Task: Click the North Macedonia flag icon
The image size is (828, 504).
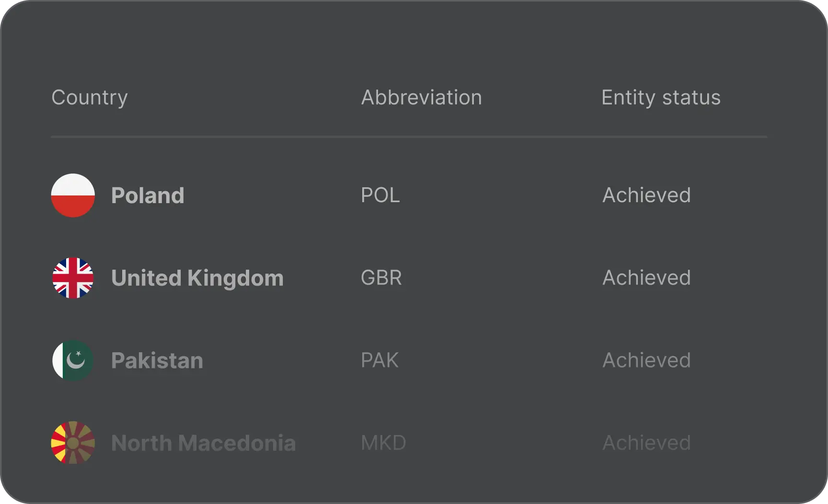Action: [x=73, y=443]
